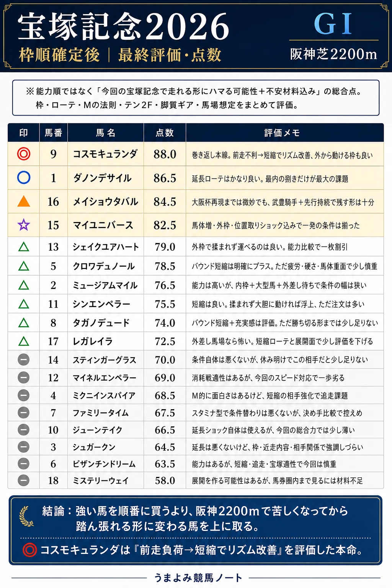Click the gray minus mark beside ビザンチンドリーム
Image resolution: width=392 pixels, height=588 pixels.
click(x=24, y=464)
